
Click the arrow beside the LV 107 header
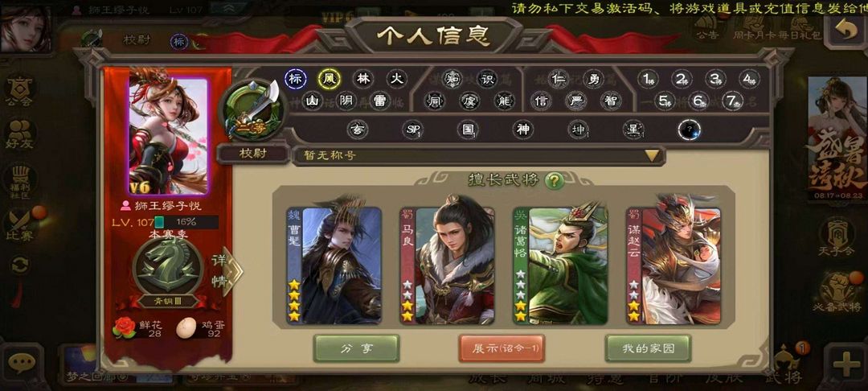[229, 9]
